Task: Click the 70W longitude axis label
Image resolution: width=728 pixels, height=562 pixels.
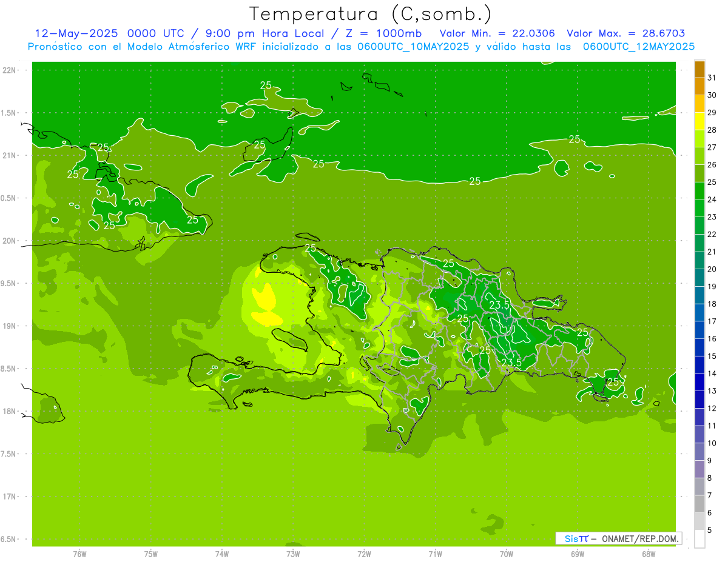Action: point(507,555)
